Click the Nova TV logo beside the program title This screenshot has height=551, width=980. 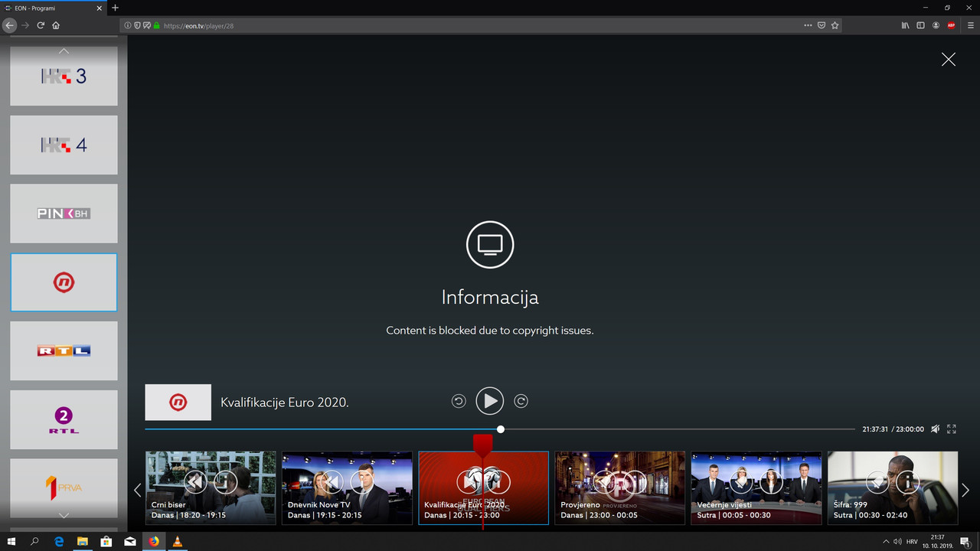178,402
